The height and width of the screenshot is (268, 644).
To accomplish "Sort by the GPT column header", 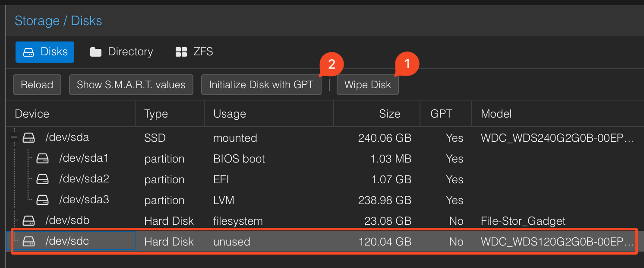I will (446, 114).
